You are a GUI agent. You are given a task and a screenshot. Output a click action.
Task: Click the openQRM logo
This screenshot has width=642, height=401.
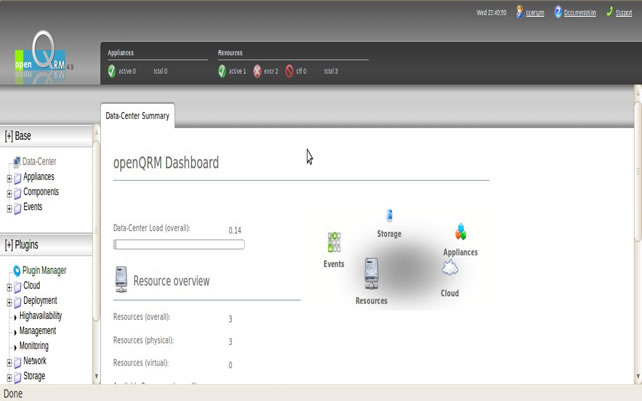[40, 55]
